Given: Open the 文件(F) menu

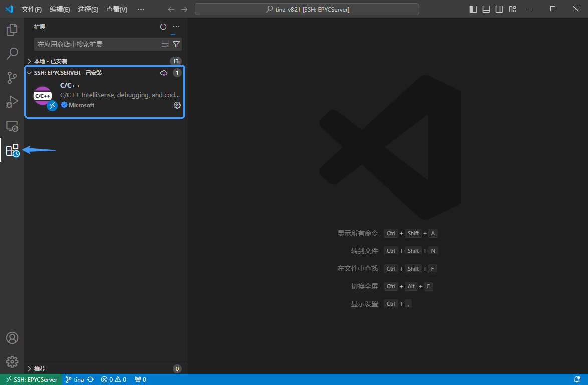Looking at the screenshot, I should click(x=32, y=9).
